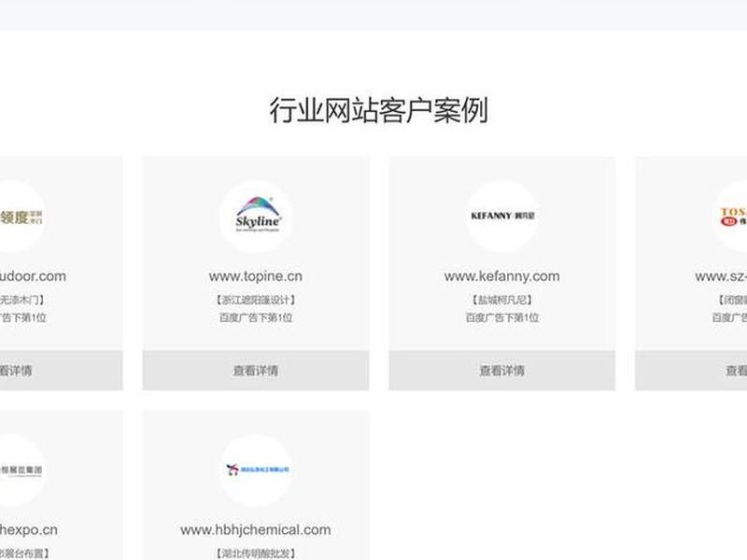The image size is (747, 560).
Task: Click the 领度 logo on the door card
Action: coord(21,217)
